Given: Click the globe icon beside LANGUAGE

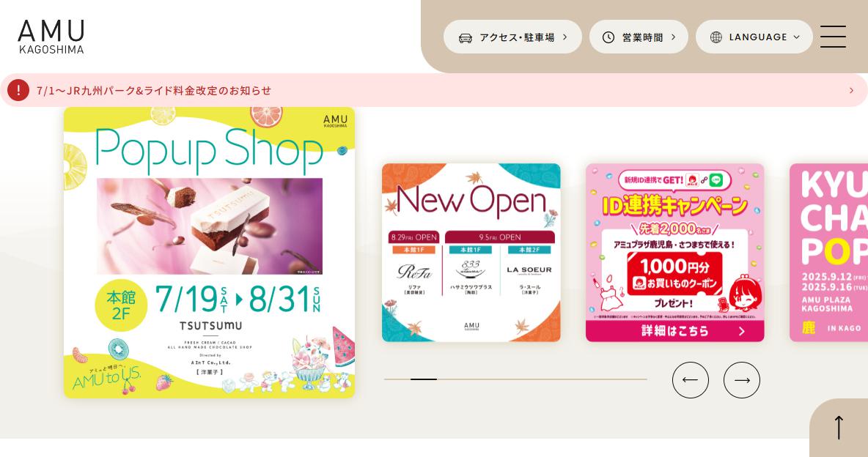Looking at the screenshot, I should [x=716, y=37].
